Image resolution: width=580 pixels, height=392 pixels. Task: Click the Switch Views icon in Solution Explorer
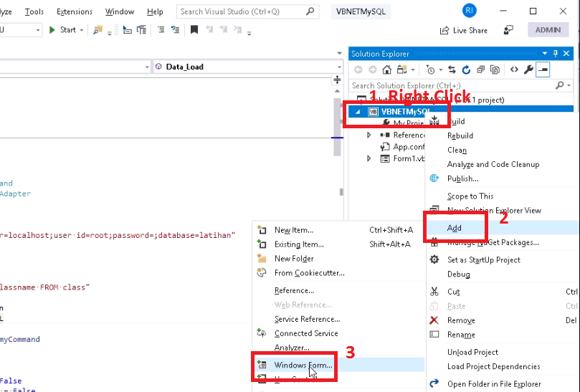(x=401, y=70)
